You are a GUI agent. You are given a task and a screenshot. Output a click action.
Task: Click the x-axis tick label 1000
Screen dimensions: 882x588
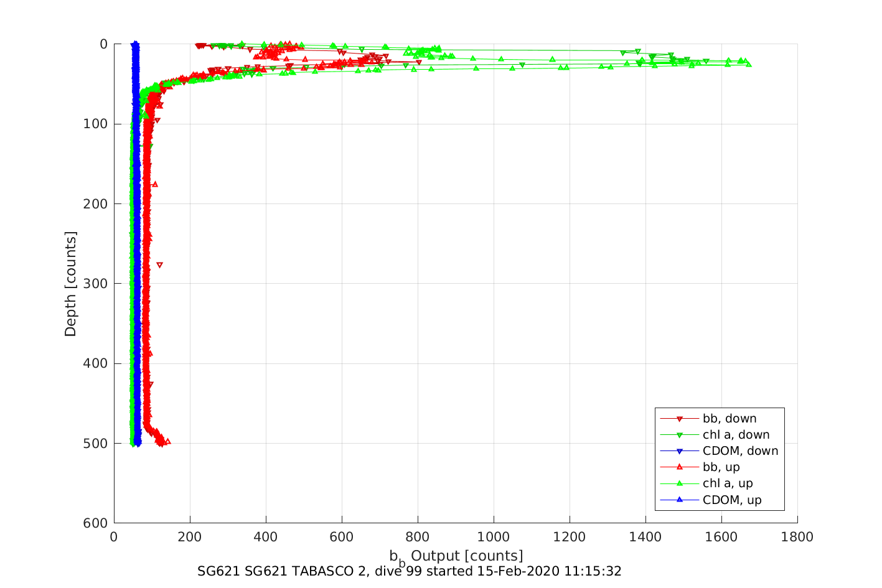pos(494,537)
